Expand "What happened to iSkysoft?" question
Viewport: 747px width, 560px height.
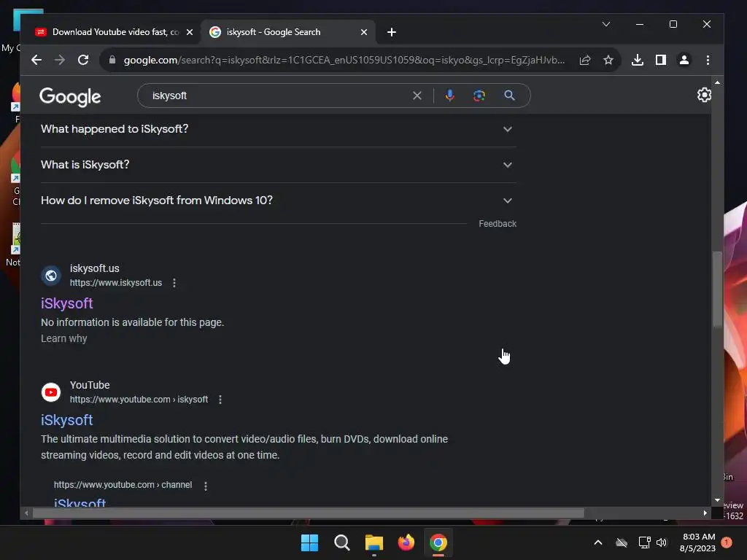(x=279, y=129)
